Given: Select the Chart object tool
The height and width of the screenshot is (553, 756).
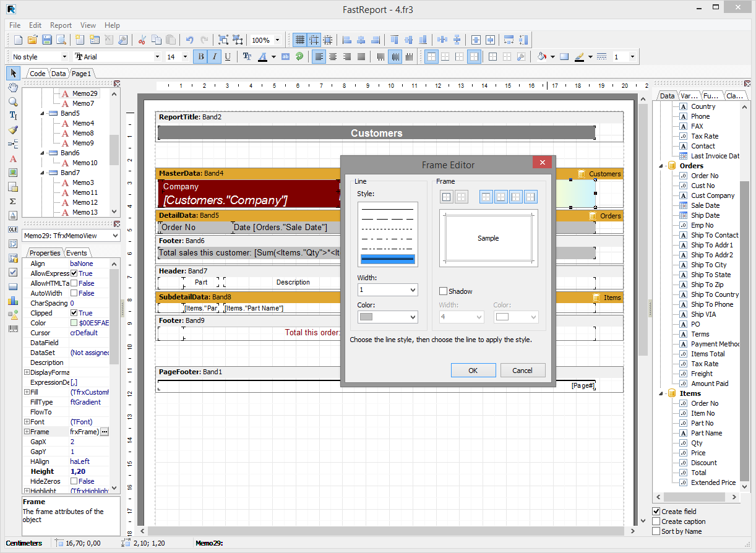Looking at the screenshot, I should pyautogui.click(x=13, y=301).
